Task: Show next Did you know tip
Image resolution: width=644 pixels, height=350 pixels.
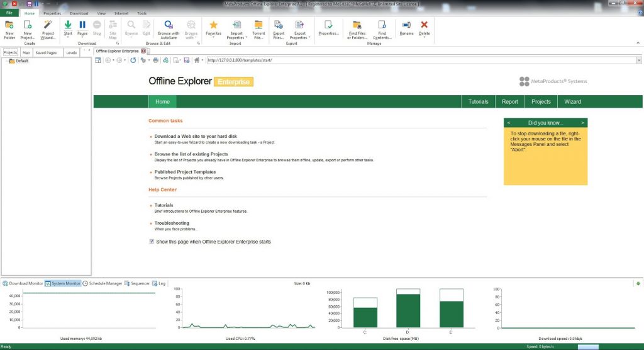Action: click(x=582, y=123)
